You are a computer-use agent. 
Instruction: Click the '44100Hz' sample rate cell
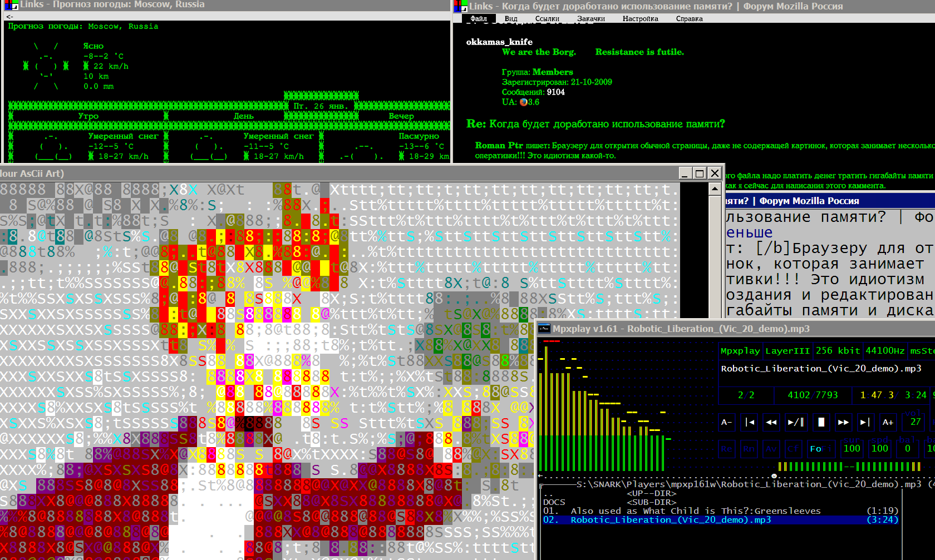[x=885, y=350]
